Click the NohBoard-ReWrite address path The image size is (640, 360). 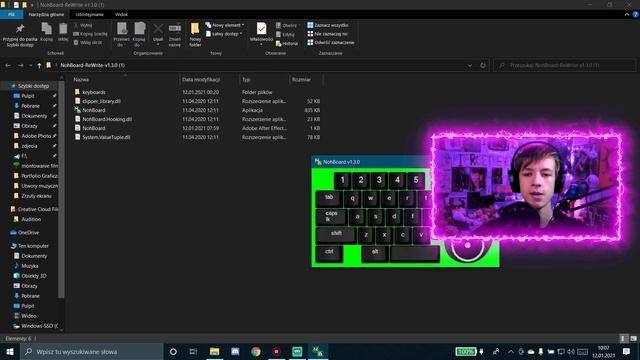click(93, 65)
